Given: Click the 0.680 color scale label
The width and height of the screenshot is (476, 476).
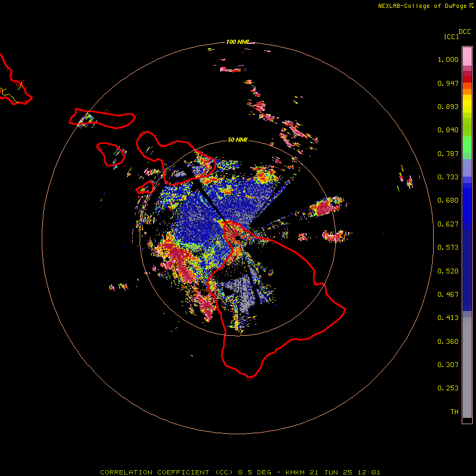Looking at the screenshot, I should click(x=448, y=200).
